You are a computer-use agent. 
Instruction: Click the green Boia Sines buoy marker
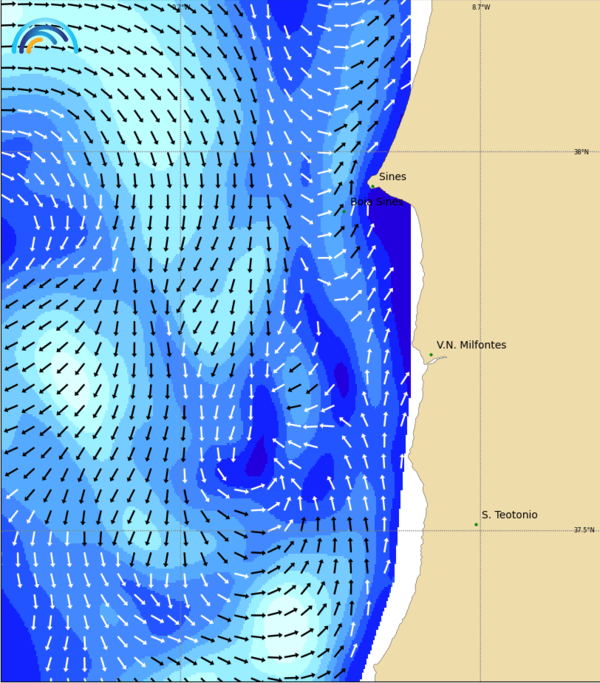coord(343,210)
